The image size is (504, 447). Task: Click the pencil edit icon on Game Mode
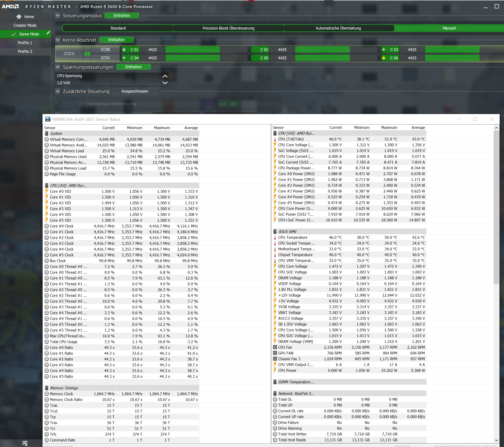click(48, 33)
